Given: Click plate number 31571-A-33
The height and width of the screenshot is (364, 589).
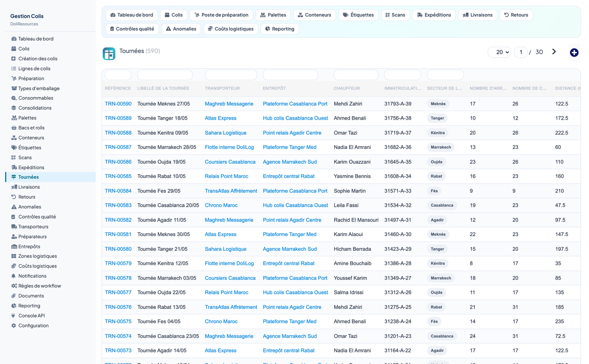Looking at the screenshot, I should point(398,191).
